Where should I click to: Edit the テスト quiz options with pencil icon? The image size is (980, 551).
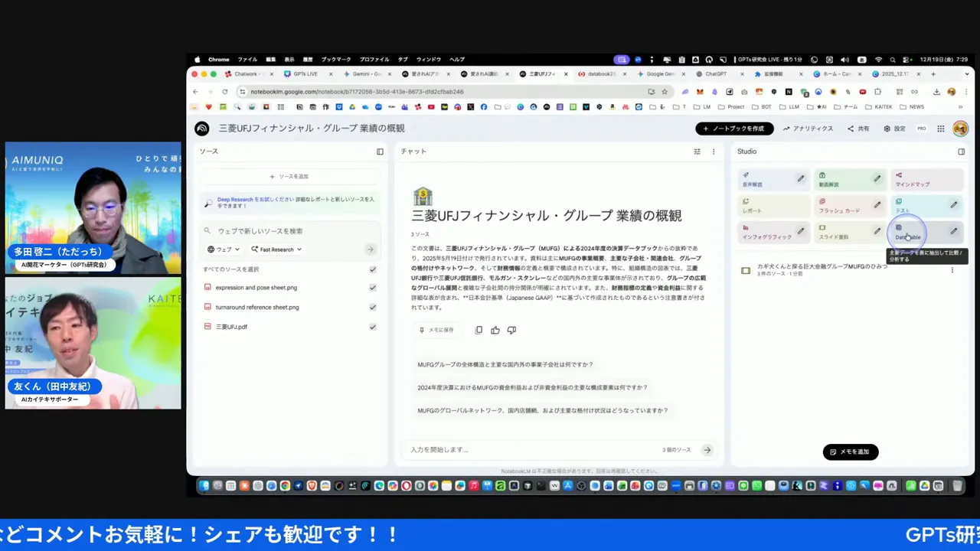(954, 205)
